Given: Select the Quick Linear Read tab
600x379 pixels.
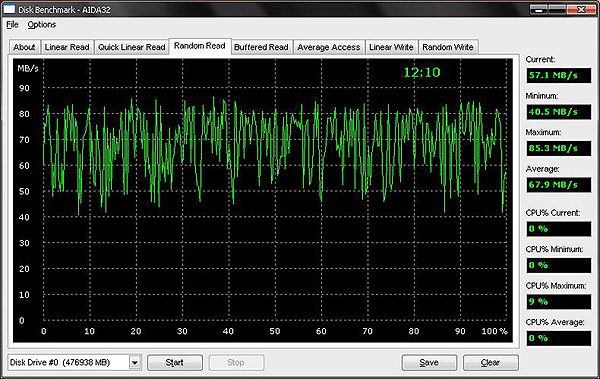Looking at the screenshot, I should [x=132, y=47].
